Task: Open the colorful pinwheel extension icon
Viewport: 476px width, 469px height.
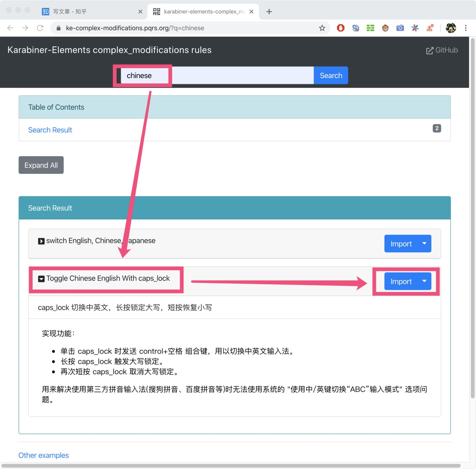Action: (415, 28)
